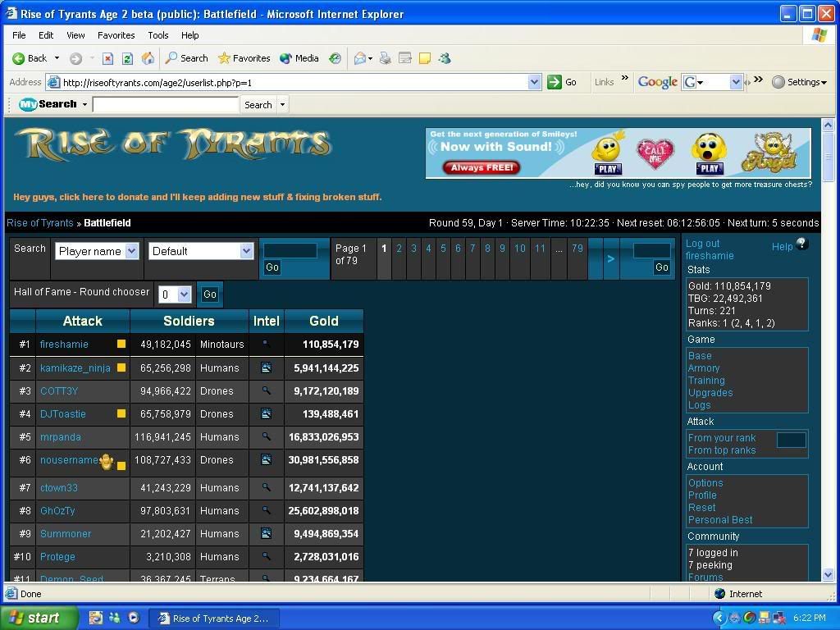Open the Mail icon dropdown arrow

tap(370, 59)
